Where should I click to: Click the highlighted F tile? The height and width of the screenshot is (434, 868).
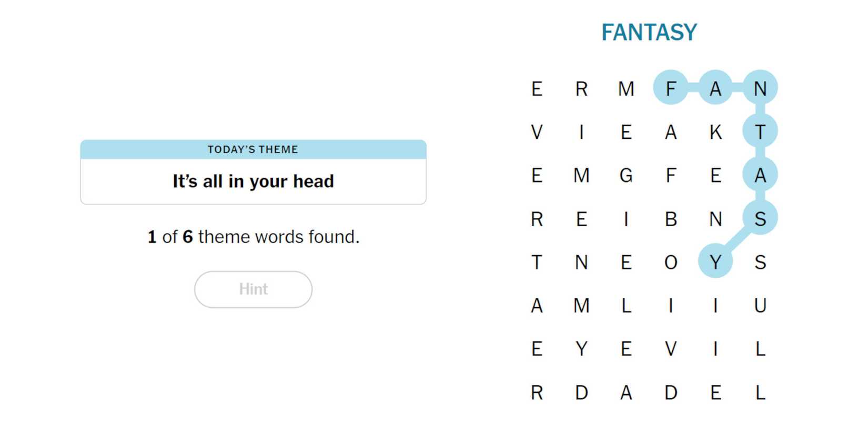[670, 88]
